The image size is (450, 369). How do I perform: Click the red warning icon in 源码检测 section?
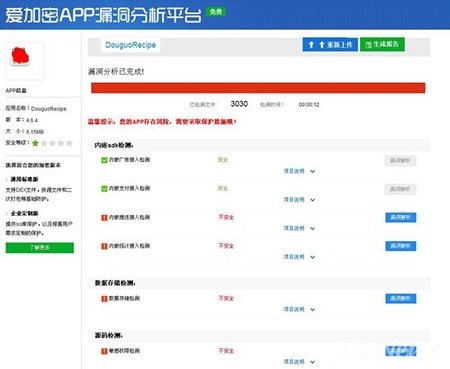pos(104,351)
